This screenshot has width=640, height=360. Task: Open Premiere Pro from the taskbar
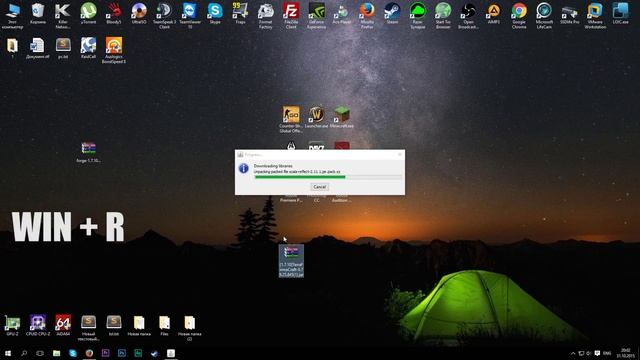coord(105,353)
